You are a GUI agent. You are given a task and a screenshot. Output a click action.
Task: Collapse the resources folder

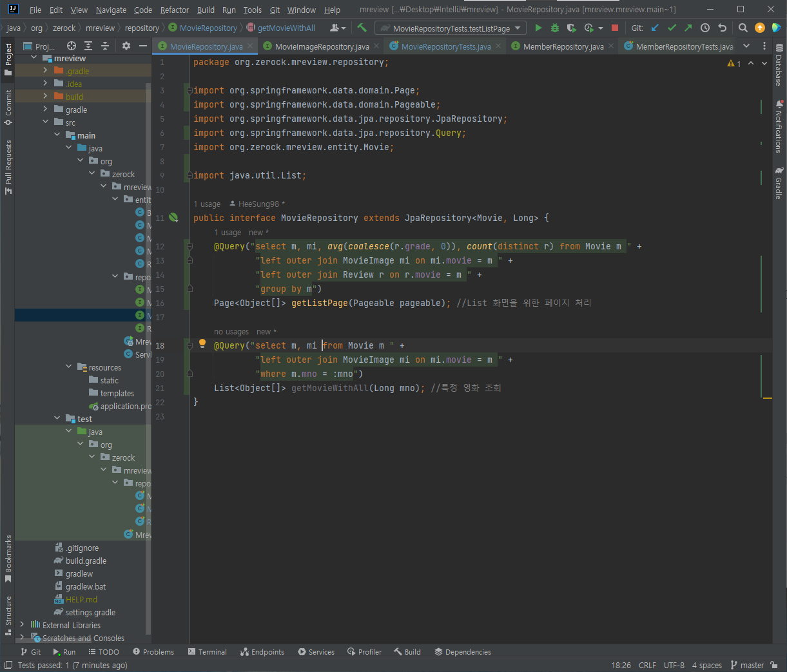coord(69,367)
